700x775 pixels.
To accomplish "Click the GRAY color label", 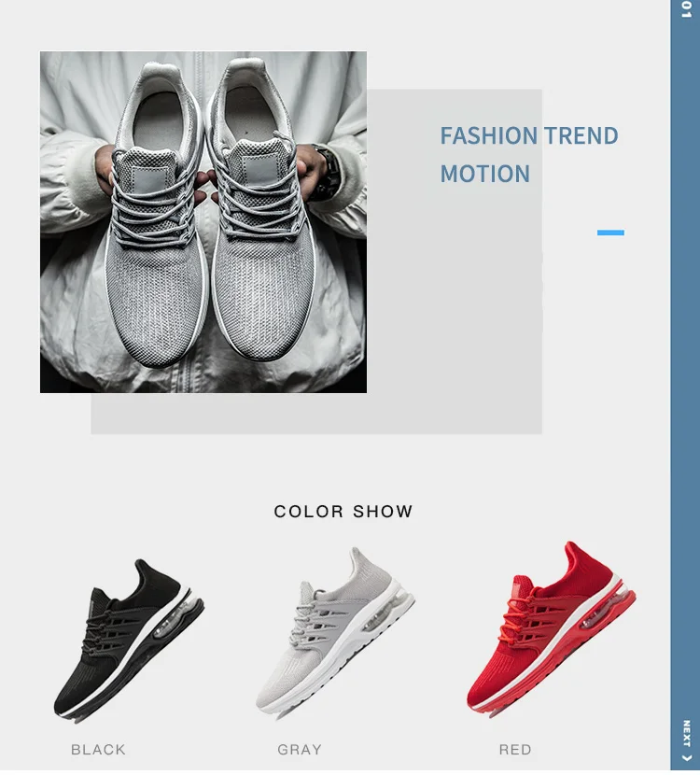I will point(300,749).
